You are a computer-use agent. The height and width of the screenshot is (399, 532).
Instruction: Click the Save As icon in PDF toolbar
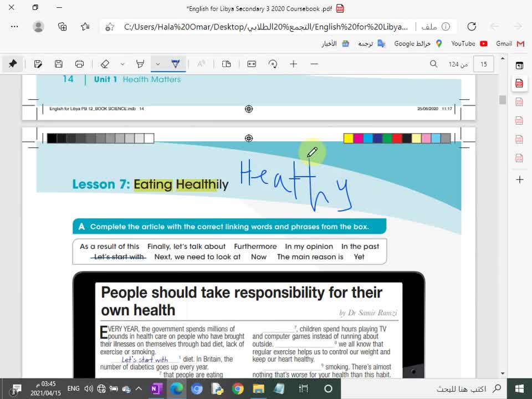[38, 64]
